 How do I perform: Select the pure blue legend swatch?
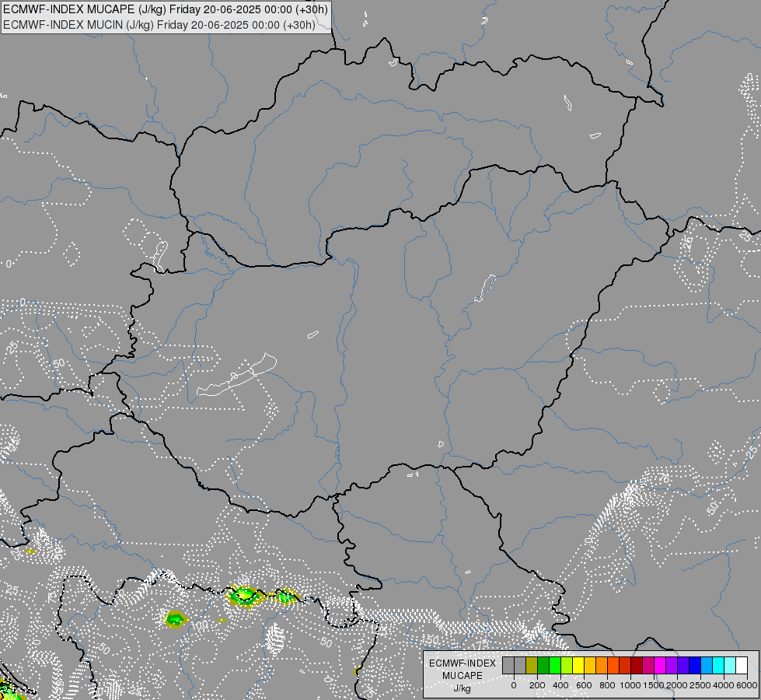click(696, 665)
